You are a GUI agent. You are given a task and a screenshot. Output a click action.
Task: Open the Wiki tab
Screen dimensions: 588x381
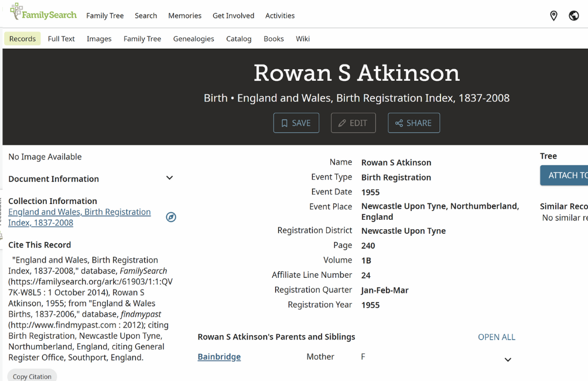click(303, 39)
